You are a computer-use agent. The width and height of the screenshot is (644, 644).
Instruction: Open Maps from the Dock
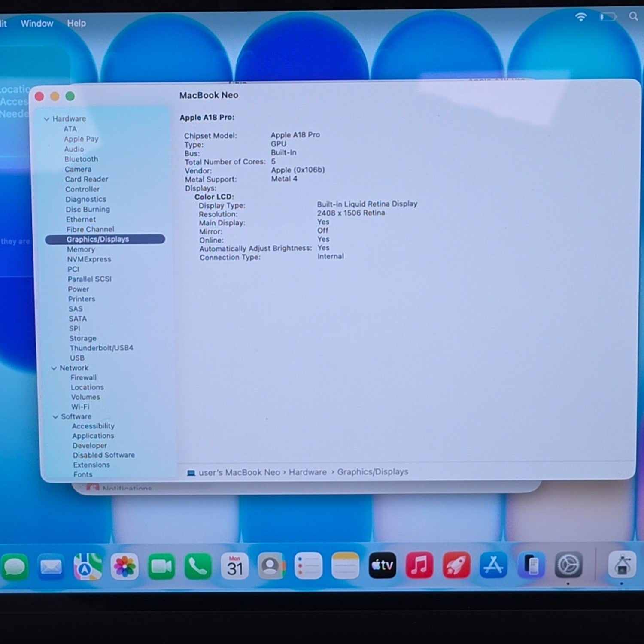click(x=88, y=567)
